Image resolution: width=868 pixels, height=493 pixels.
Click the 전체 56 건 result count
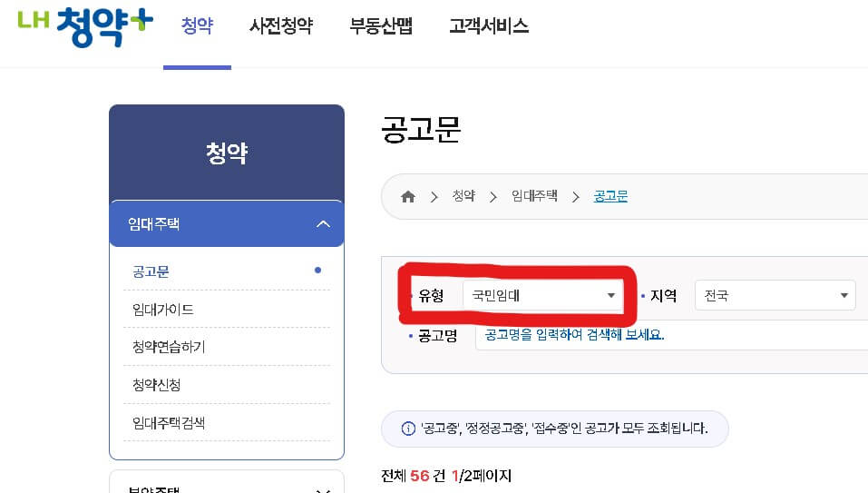[x=413, y=475]
